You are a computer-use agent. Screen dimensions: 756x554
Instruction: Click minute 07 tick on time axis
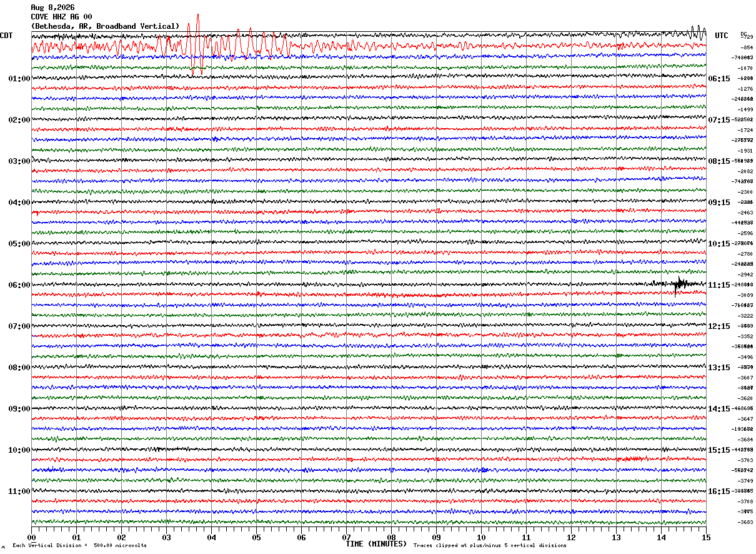point(346,537)
